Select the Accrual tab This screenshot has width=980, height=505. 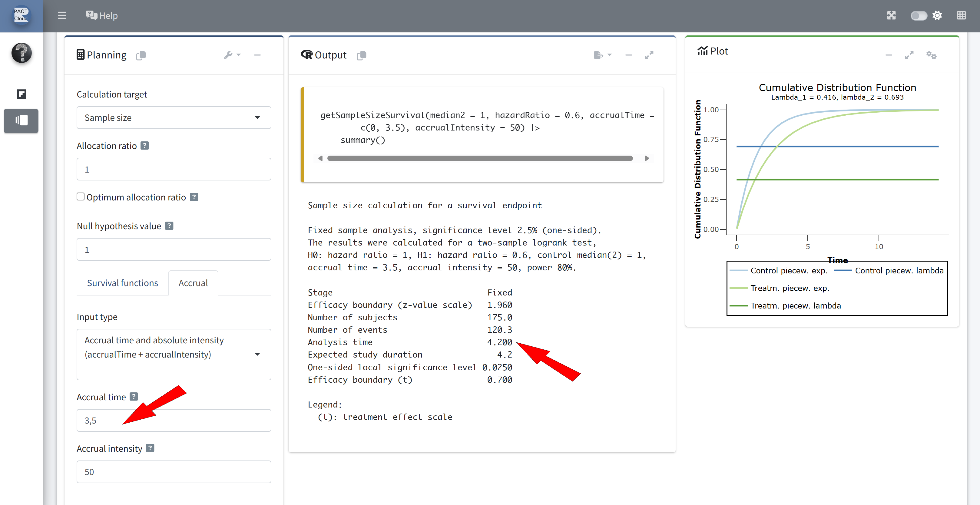pyautogui.click(x=193, y=283)
